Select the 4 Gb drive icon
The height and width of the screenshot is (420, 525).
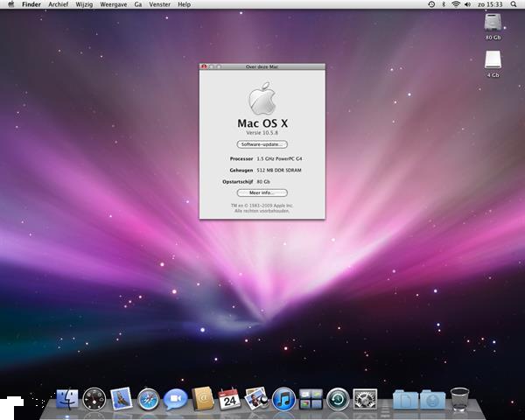pyautogui.click(x=493, y=60)
